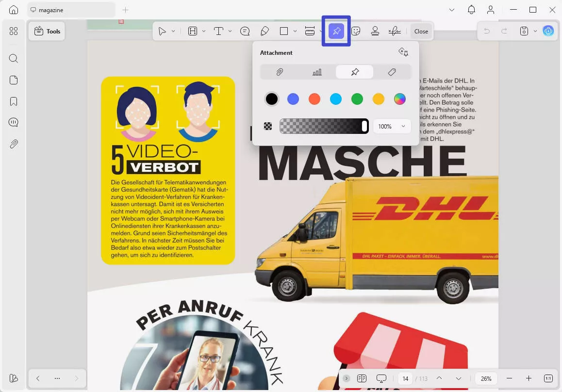This screenshot has width=562, height=392.
Task: Open the comments panel in sidebar
Action: (14, 122)
